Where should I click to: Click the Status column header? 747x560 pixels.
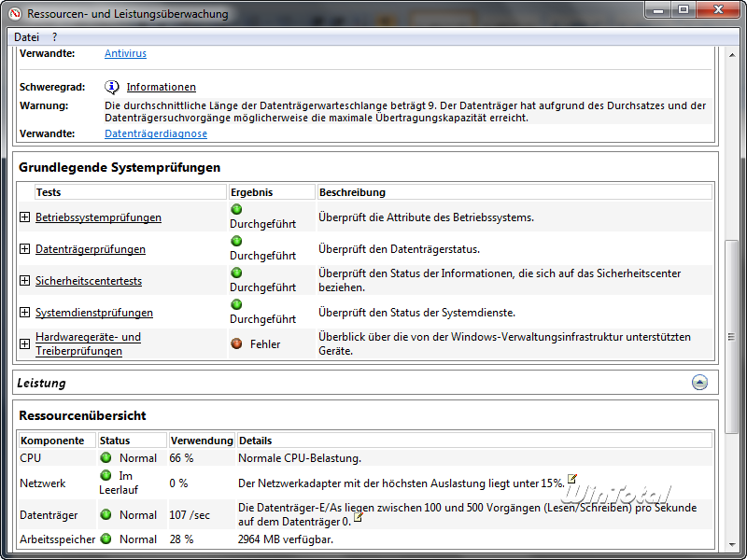pos(133,441)
